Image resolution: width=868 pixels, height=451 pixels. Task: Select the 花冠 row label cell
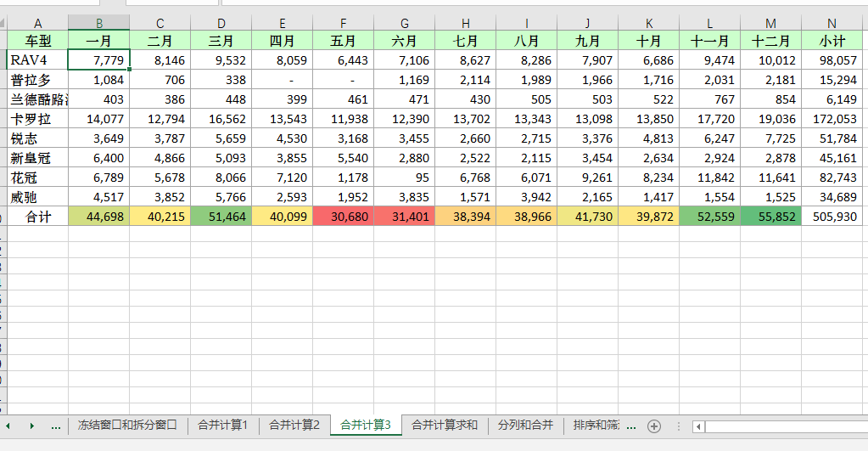point(37,178)
